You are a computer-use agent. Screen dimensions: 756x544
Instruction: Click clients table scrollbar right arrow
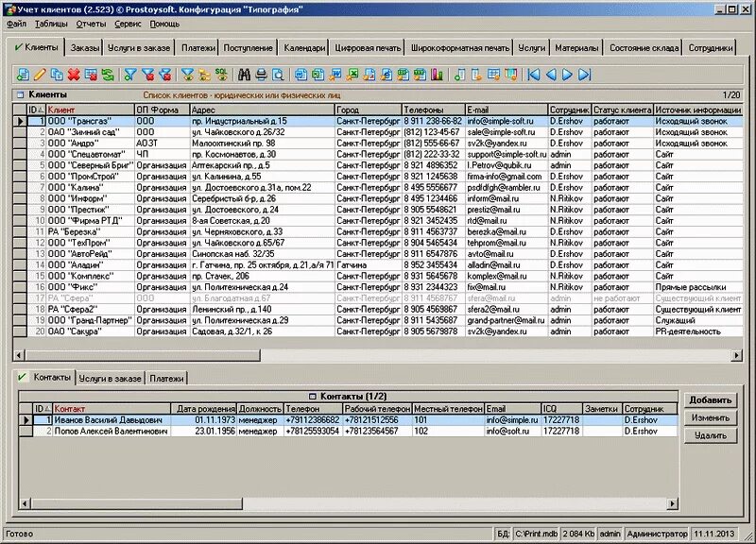(x=736, y=356)
